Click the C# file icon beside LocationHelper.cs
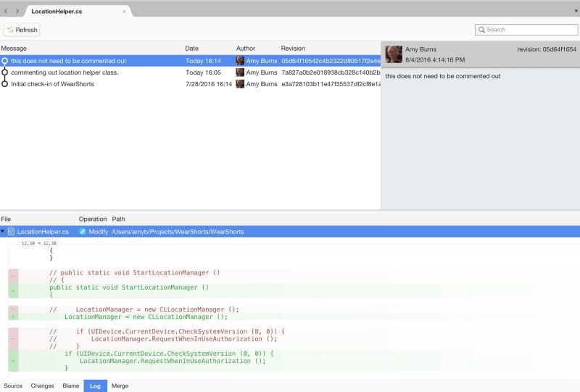This screenshot has width=580, height=392. [11, 231]
